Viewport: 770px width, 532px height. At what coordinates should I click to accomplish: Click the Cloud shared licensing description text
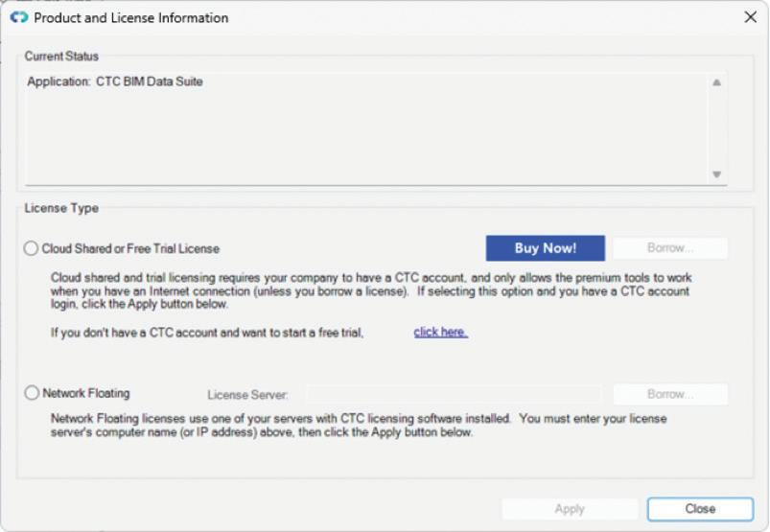(371, 290)
